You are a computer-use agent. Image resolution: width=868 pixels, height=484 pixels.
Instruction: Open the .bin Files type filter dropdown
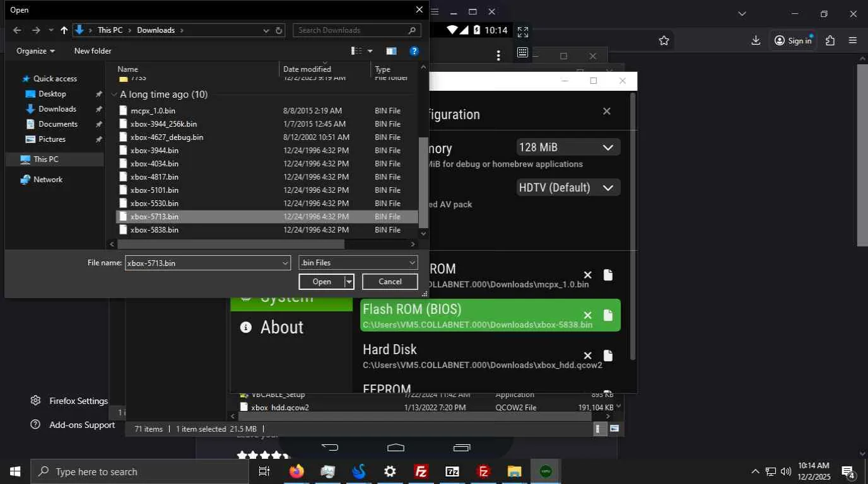coord(358,263)
